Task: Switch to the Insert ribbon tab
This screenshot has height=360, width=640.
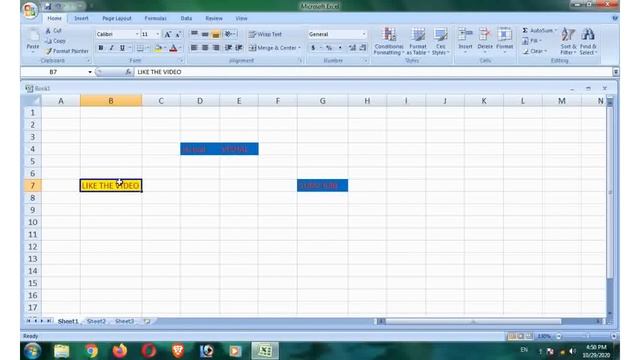Action: pyautogui.click(x=81, y=18)
